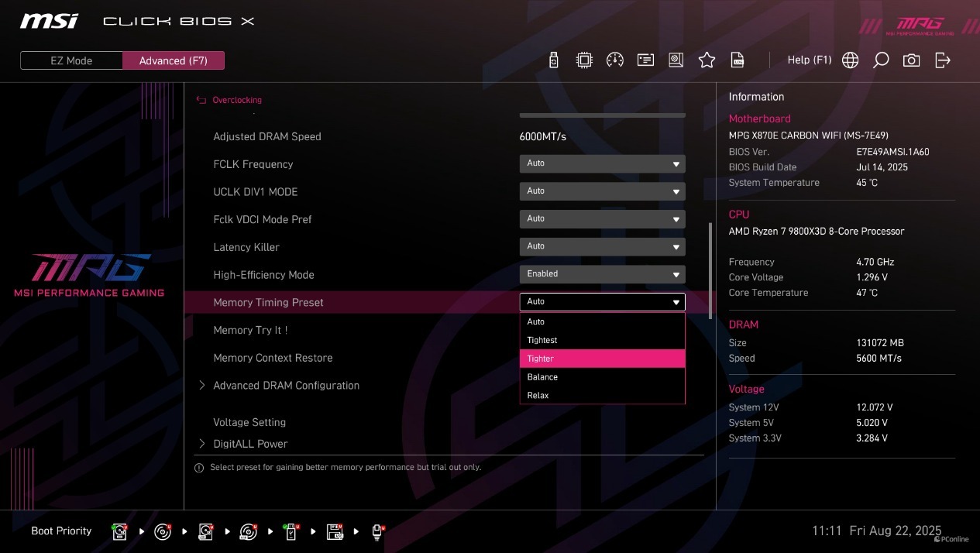This screenshot has width=980, height=553.
Task: Click the FCLK Frequency label
Action: tap(253, 164)
